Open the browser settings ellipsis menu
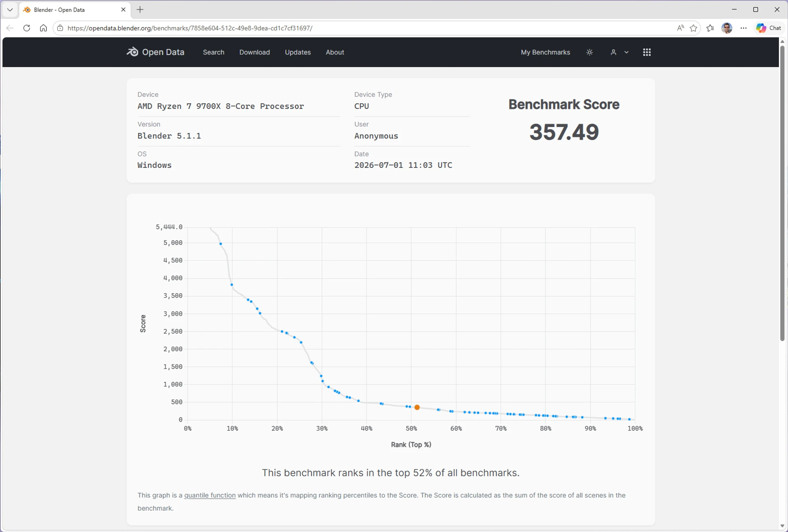Viewport: 788px width, 532px height. tap(744, 28)
